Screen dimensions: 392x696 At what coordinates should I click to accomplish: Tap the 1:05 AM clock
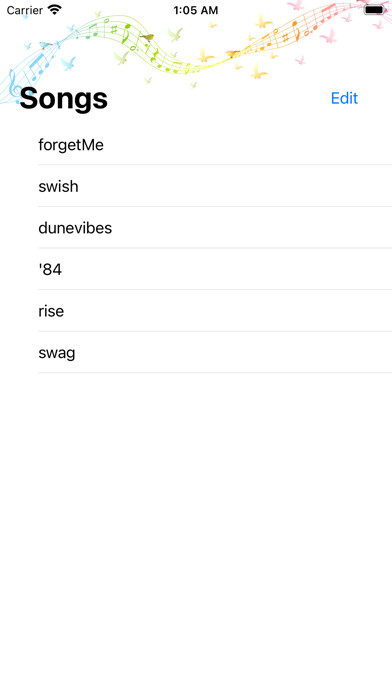[x=196, y=10]
